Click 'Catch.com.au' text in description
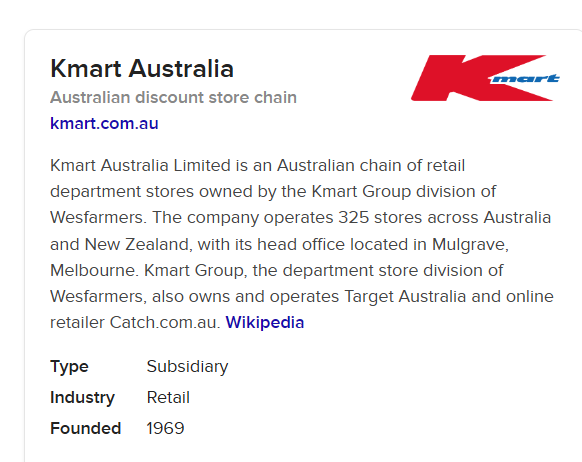This screenshot has height=462, width=582. tap(165, 322)
